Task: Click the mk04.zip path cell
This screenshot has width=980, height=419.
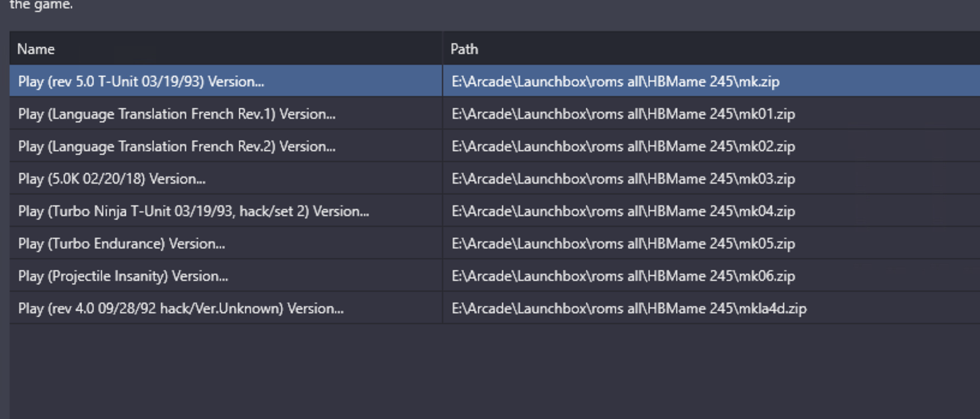Action: 623,211
